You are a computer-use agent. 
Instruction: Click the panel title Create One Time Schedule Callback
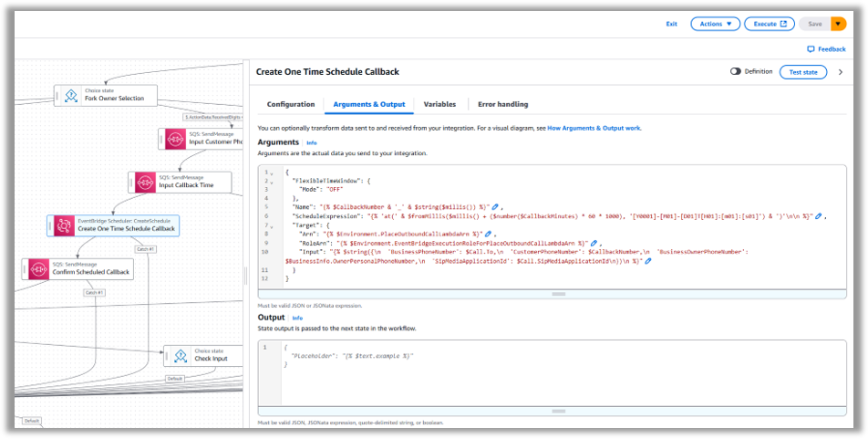[x=327, y=72]
